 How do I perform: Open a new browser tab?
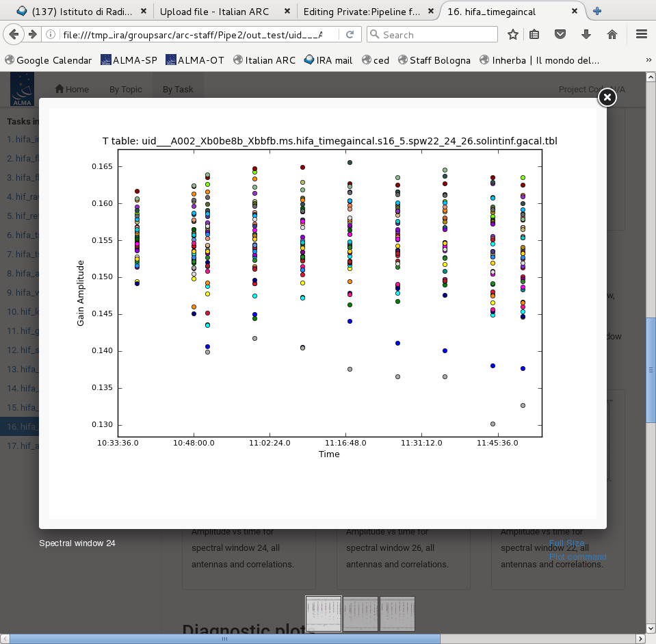(x=597, y=12)
